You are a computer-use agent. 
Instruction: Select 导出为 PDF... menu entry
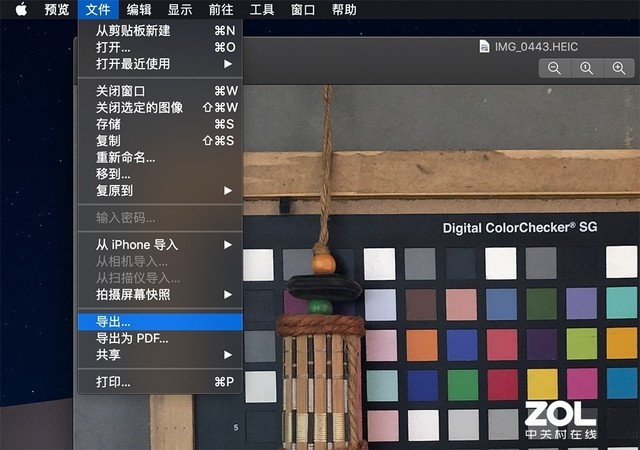(160, 339)
